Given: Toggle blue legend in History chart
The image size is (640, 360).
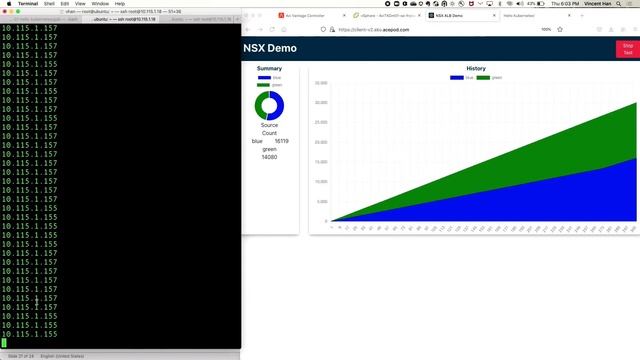Looking at the screenshot, I should pos(462,78).
